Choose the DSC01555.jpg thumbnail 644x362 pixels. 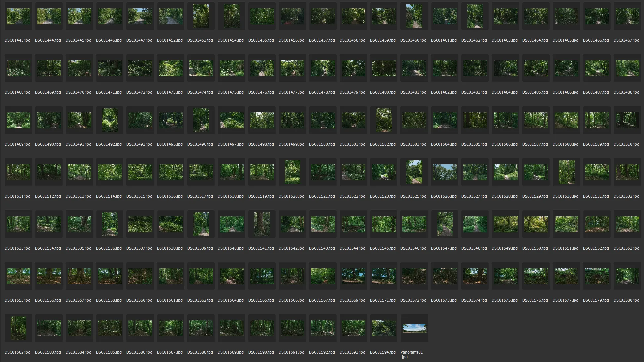18,276
